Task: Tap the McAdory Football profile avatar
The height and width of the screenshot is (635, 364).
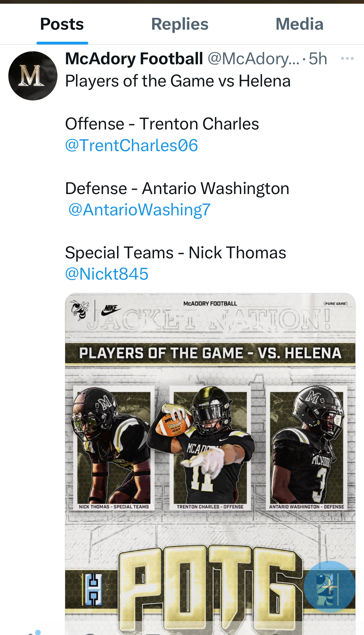Action: (x=33, y=76)
